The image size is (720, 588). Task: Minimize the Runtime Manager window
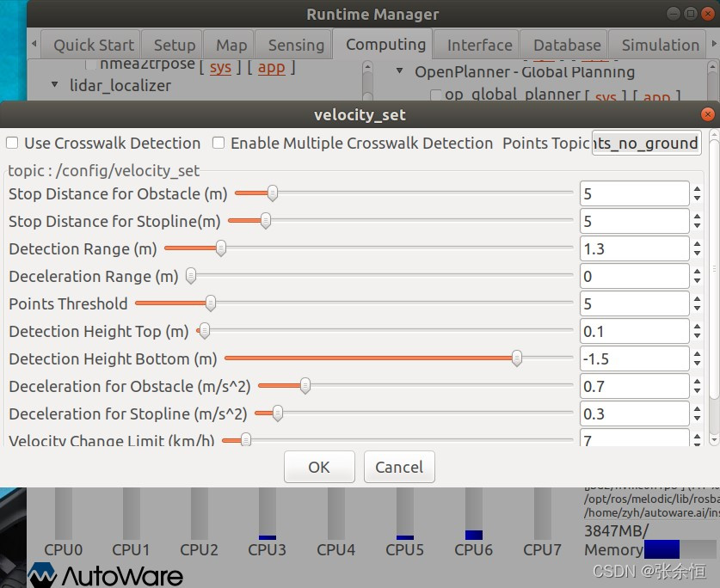pos(674,14)
